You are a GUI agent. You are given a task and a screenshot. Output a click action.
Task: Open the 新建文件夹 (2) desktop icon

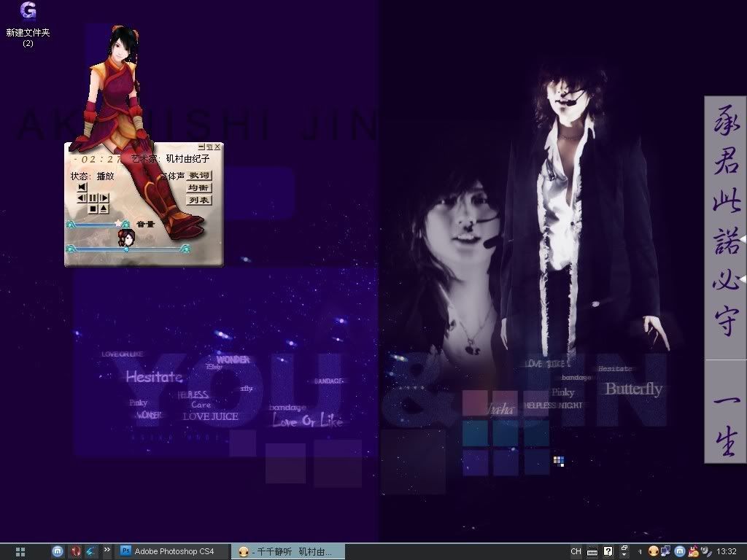tap(28, 23)
